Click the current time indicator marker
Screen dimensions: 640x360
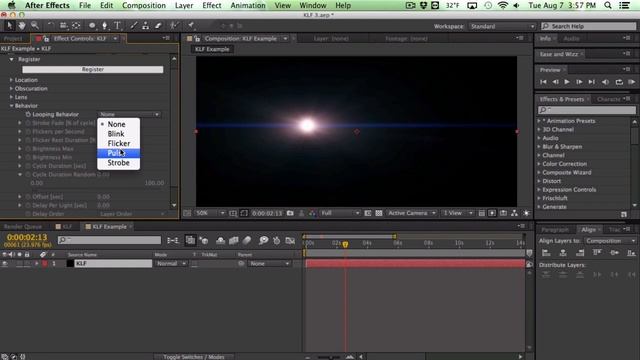345,244
